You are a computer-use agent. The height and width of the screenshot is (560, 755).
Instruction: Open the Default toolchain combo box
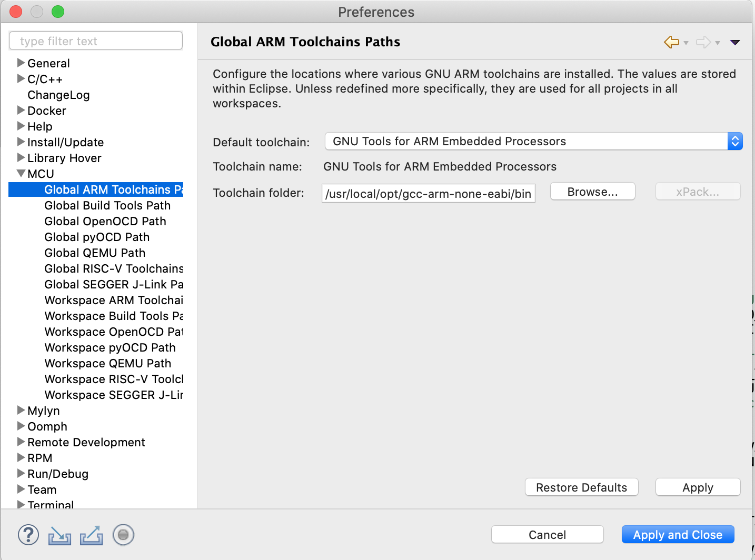pyautogui.click(x=533, y=141)
